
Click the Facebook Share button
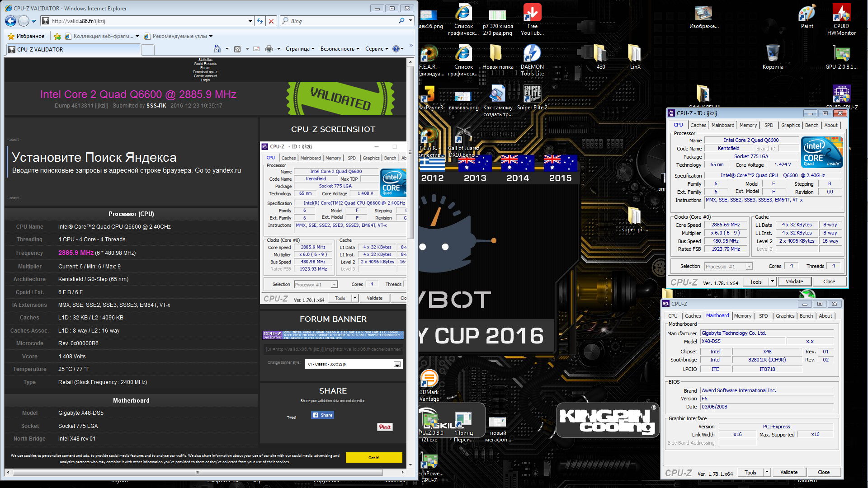(x=322, y=415)
